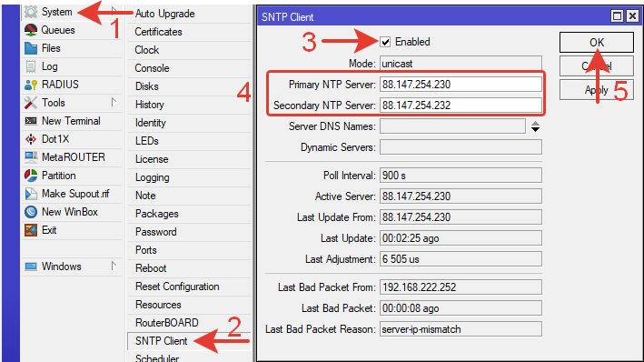The image size is (644, 362).
Task: Open Logging from the System submenu
Action: click(153, 177)
